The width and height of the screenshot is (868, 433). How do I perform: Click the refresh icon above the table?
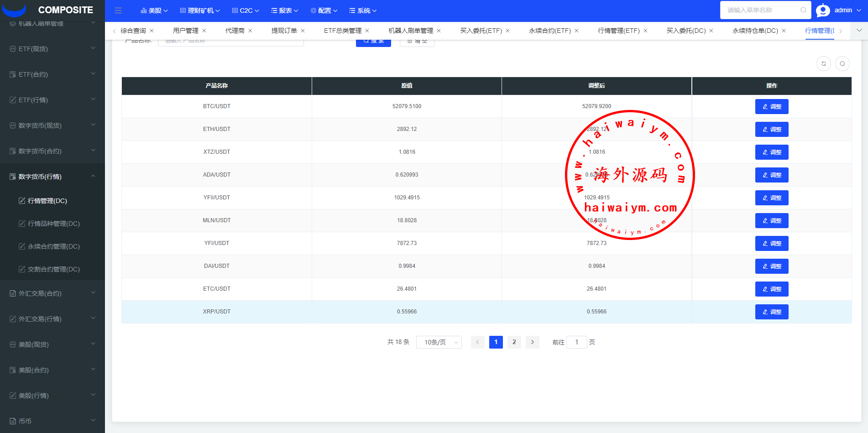pos(823,64)
